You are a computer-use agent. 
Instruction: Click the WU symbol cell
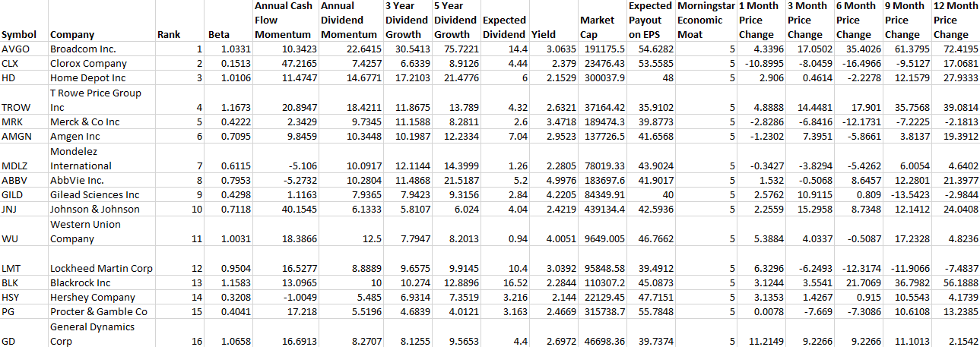[11, 239]
